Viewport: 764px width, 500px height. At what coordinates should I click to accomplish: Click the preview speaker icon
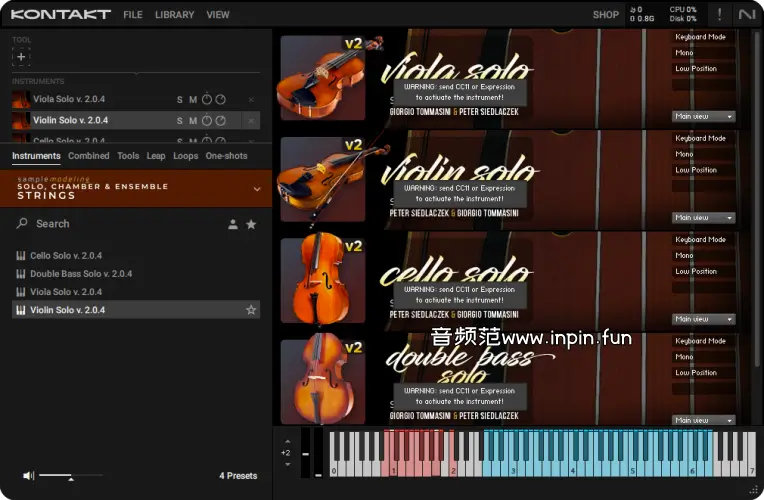click(29, 476)
